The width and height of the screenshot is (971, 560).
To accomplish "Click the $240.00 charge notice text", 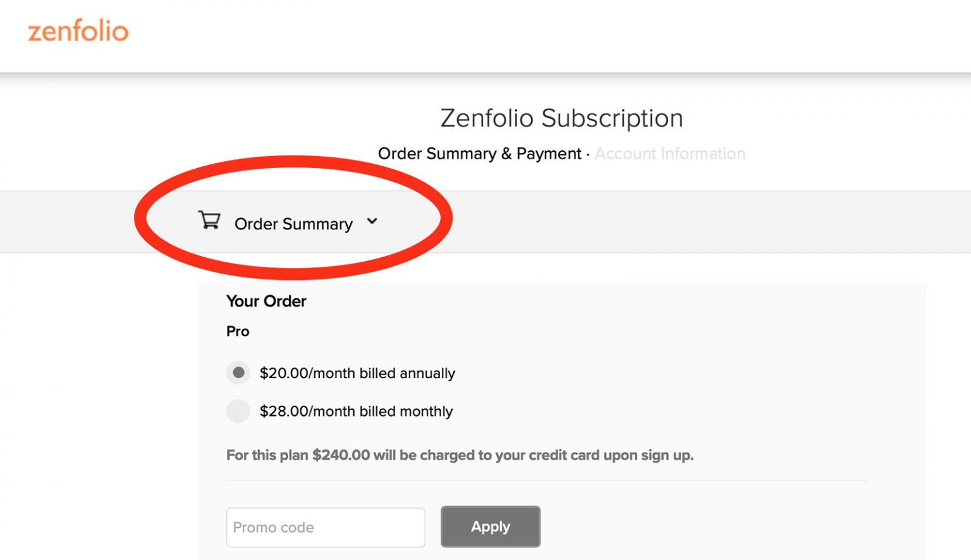I will tap(460, 454).
